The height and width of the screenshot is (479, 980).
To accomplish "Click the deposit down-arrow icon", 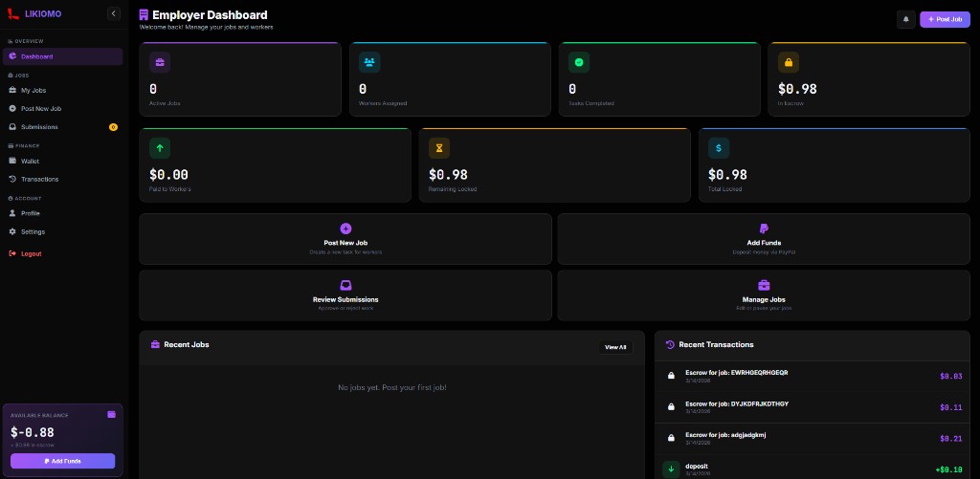I will pyautogui.click(x=671, y=469).
